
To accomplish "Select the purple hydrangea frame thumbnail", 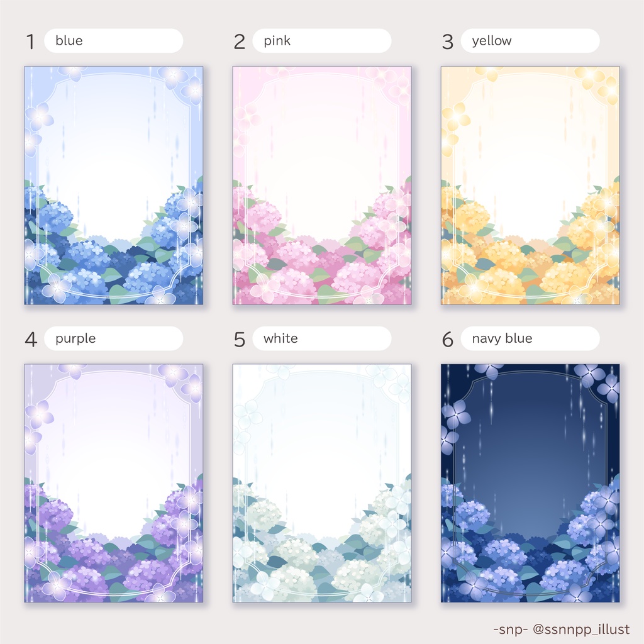I will 114,483.
